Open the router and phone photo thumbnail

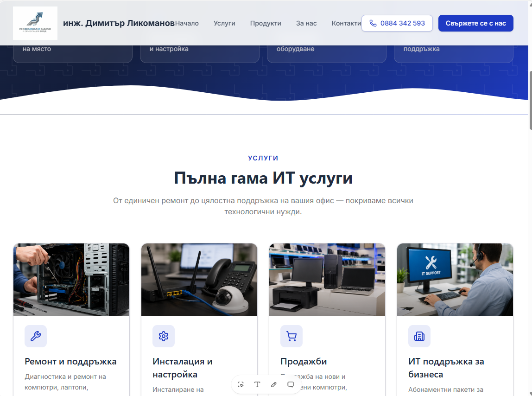point(199,280)
